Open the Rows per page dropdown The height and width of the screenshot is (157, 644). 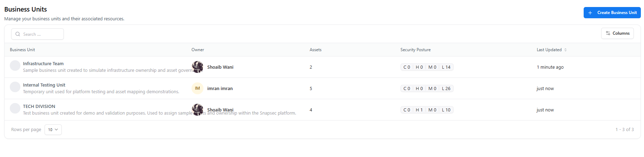pyautogui.click(x=53, y=130)
